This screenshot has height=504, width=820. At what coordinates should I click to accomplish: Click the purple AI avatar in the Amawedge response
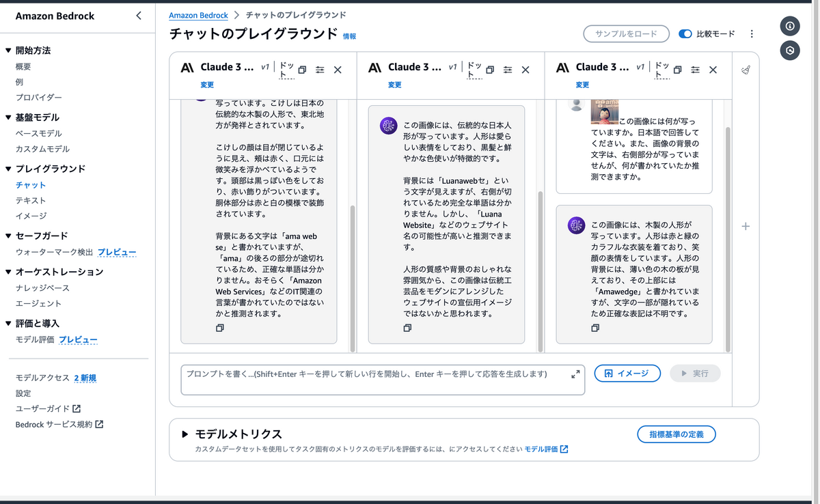(x=577, y=225)
